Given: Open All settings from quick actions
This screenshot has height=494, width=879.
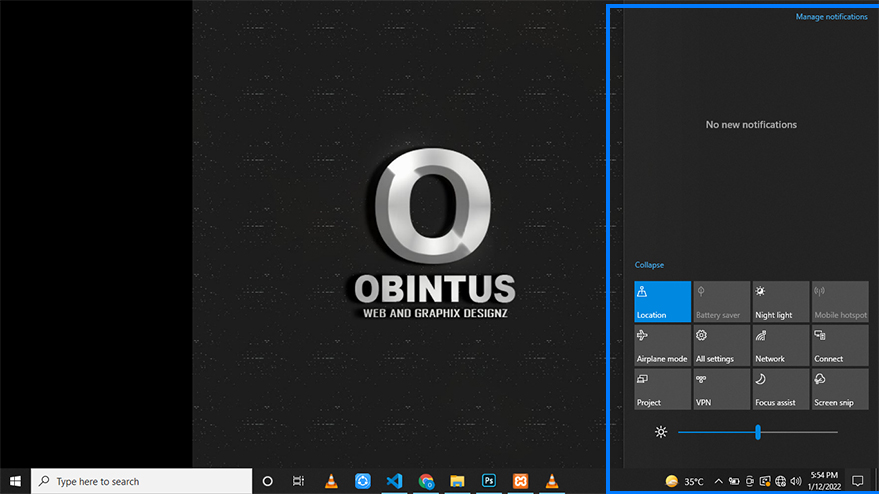Looking at the screenshot, I should (x=721, y=345).
